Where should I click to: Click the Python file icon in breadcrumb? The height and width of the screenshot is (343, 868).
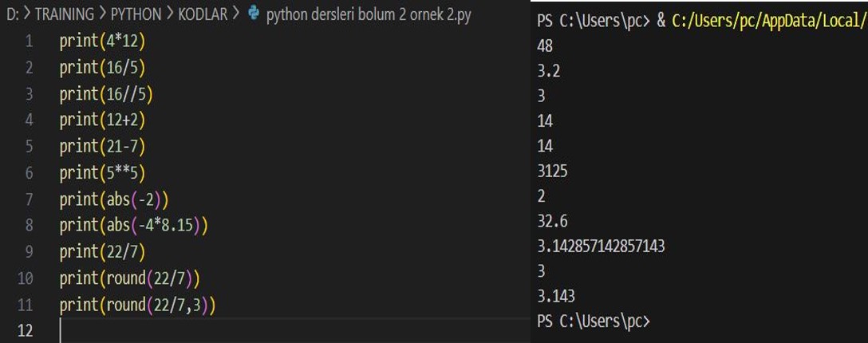tap(254, 15)
